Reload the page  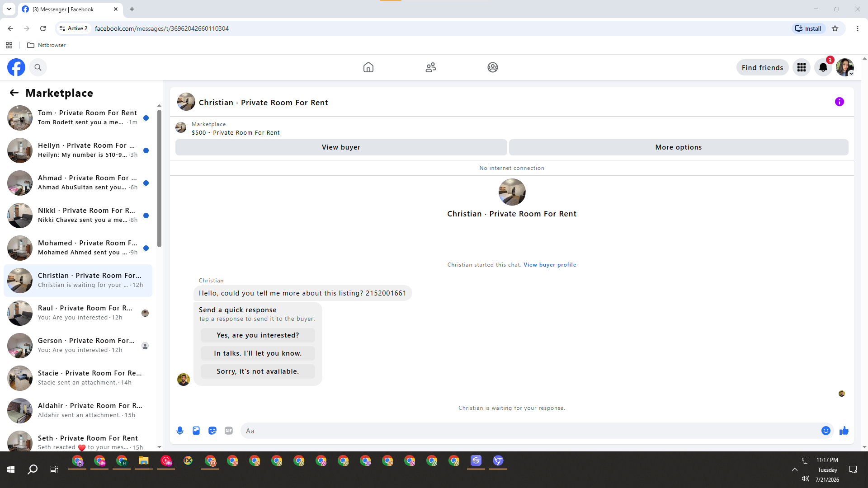(43, 28)
